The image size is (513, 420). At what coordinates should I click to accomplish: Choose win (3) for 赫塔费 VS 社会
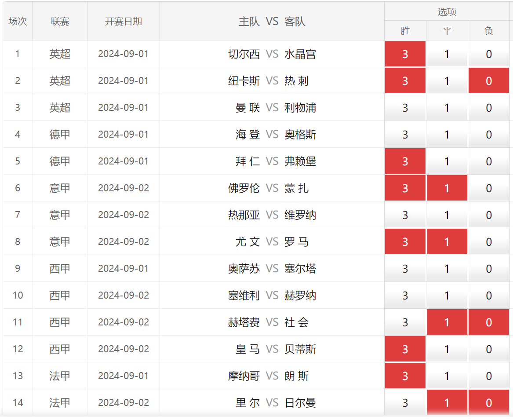click(x=405, y=322)
